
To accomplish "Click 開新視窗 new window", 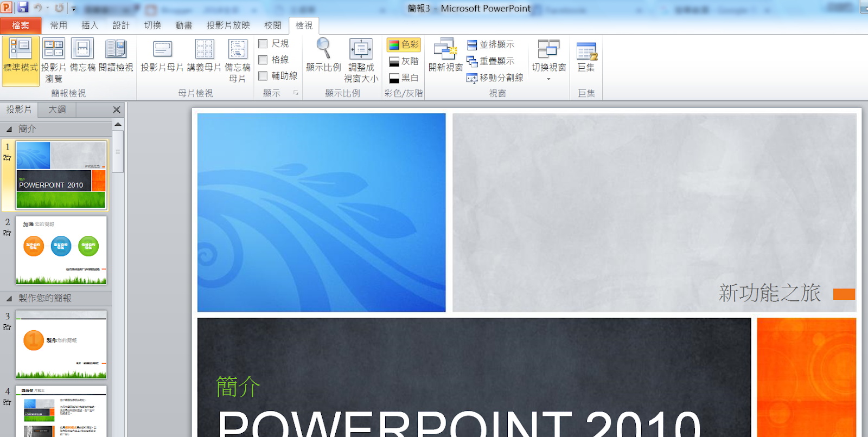I will click(x=445, y=55).
